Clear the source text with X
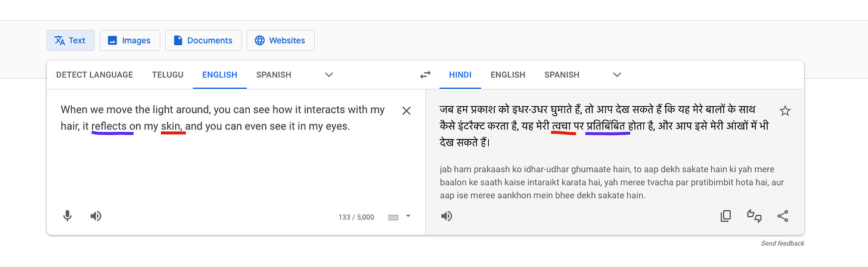Image resolution: width=868 pixels, height=267 pixels. click(x=407, y=111)
